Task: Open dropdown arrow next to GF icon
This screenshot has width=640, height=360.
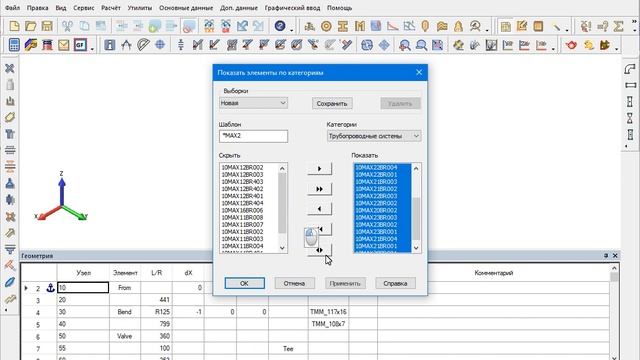Action: pyautogui.click(x=92, y=49)
